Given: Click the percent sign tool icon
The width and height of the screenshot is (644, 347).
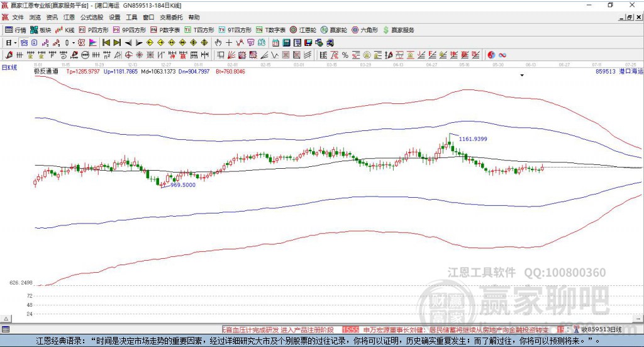Looking at the screenshot, I should pyautogui.click(x=345, y=55).
